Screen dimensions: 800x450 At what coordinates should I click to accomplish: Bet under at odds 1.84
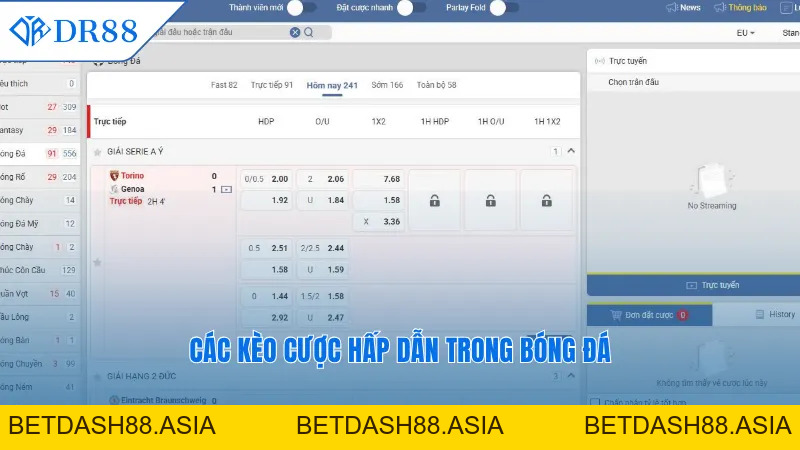323,201
